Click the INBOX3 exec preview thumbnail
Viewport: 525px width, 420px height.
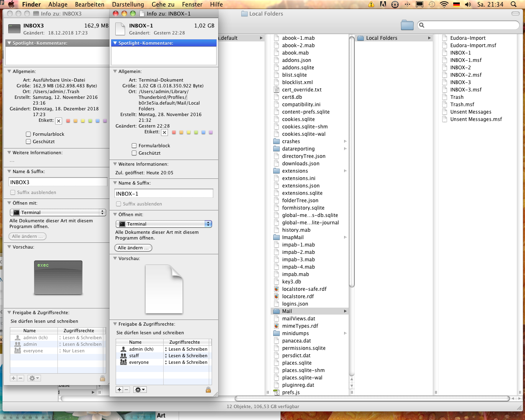pyautogui.click(x=58, y=278)
